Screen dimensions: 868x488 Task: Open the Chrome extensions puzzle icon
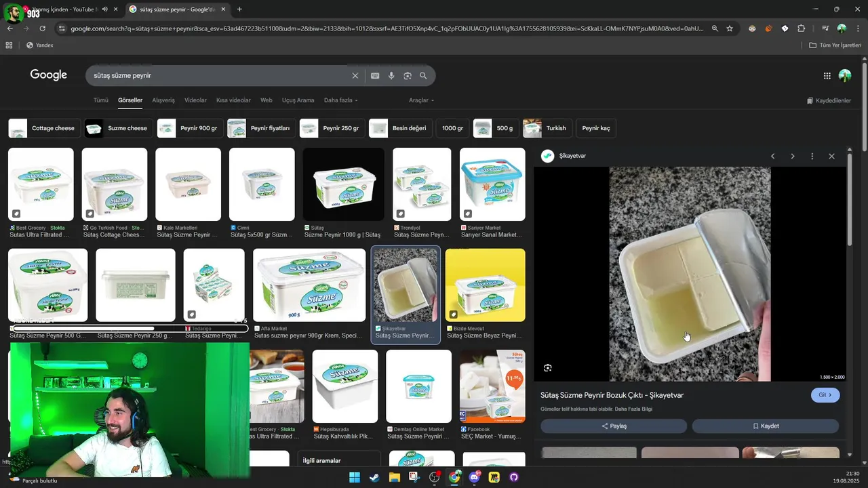802,28
